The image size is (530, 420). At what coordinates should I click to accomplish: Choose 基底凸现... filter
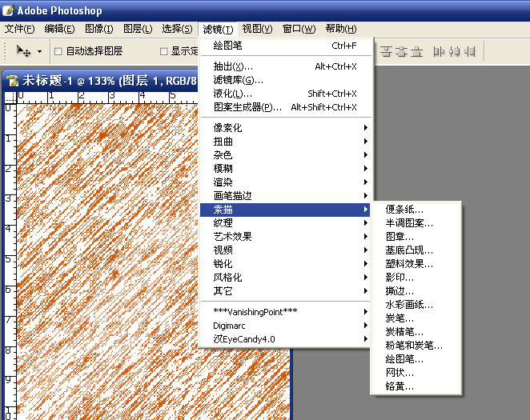(x=416, y=250)
